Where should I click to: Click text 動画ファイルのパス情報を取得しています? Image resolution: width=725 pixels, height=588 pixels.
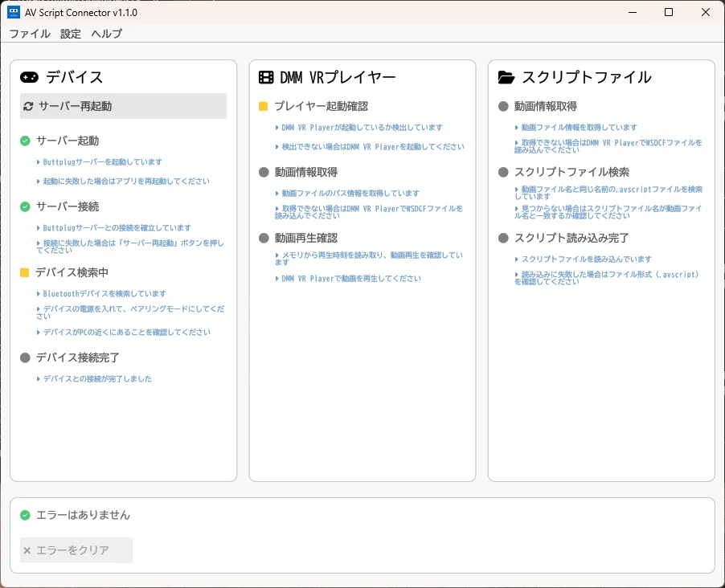coord(350,194)
